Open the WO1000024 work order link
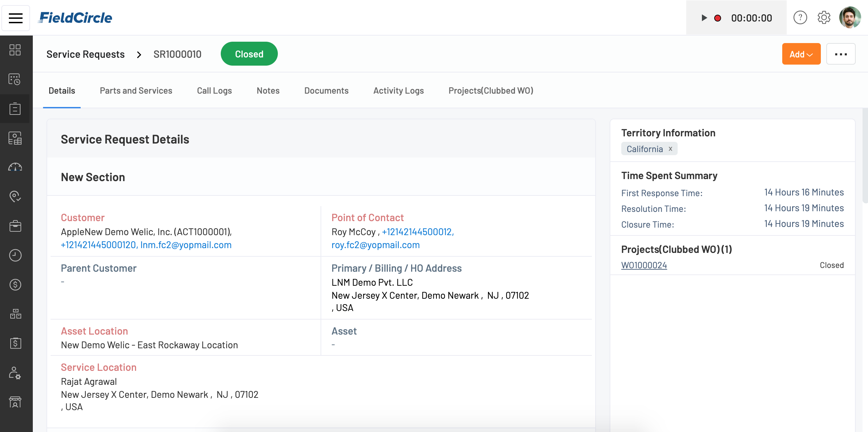 644,265
